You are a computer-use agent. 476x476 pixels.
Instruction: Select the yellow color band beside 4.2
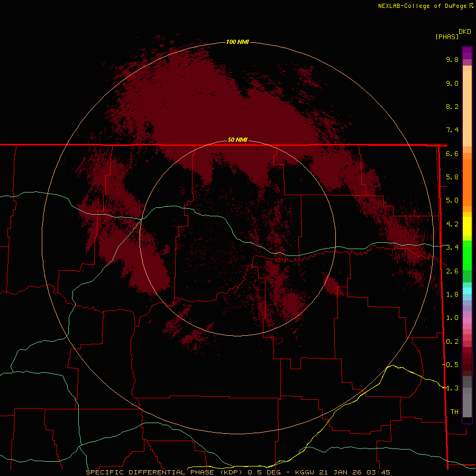click(467, 226)
